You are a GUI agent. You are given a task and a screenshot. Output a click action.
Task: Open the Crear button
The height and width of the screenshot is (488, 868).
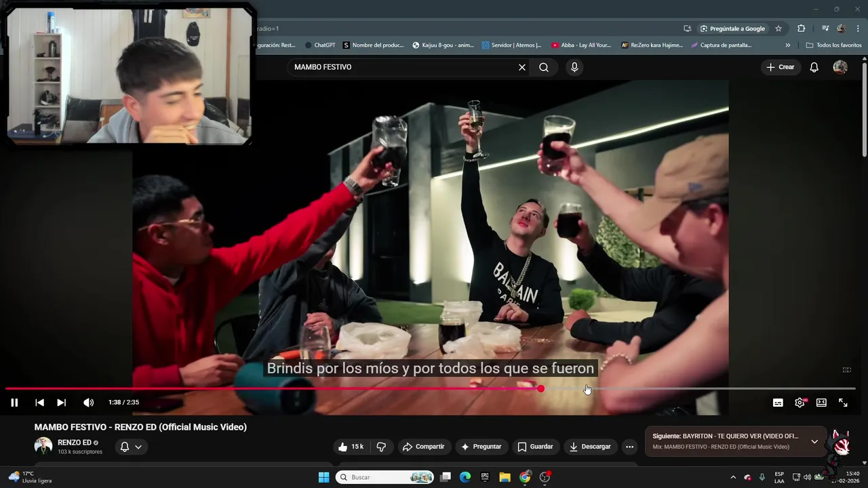[780, 67]
